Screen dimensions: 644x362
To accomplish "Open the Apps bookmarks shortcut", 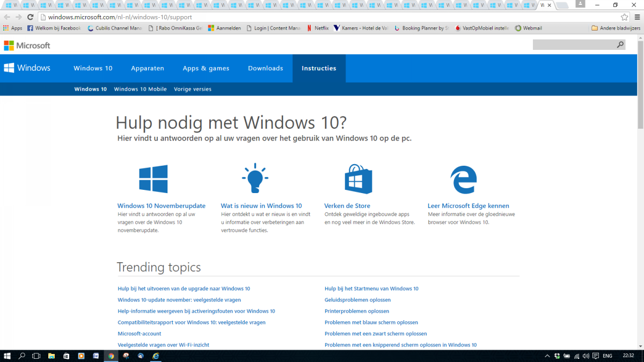I will [x=12, y=28].
